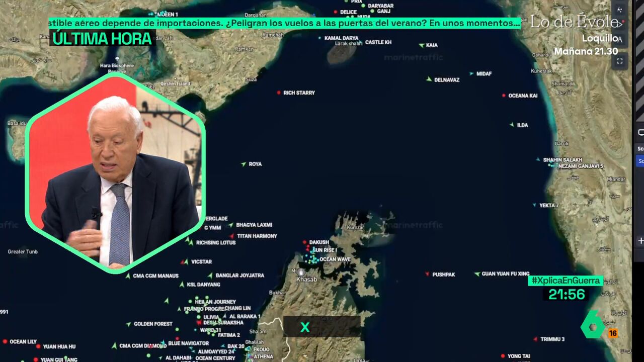The image size is (644, 362).
Task: Zoom in with the plus button
Action: click(x=640, y=241)
